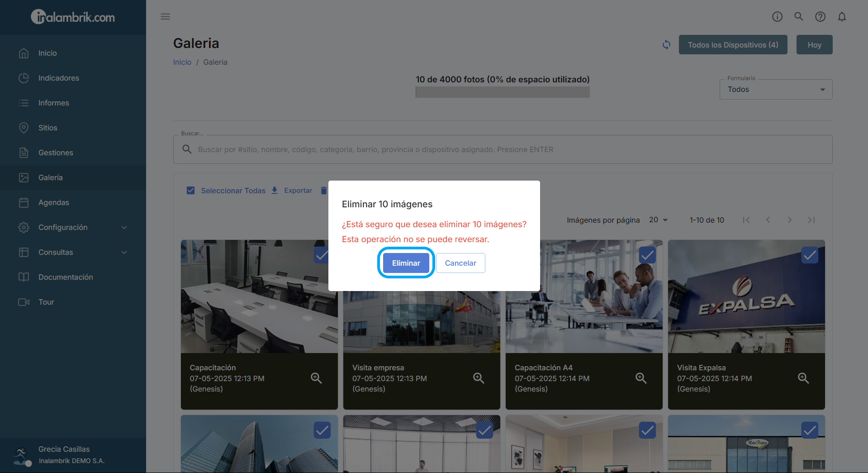Click the refresh sync icon

pos(666,45)
